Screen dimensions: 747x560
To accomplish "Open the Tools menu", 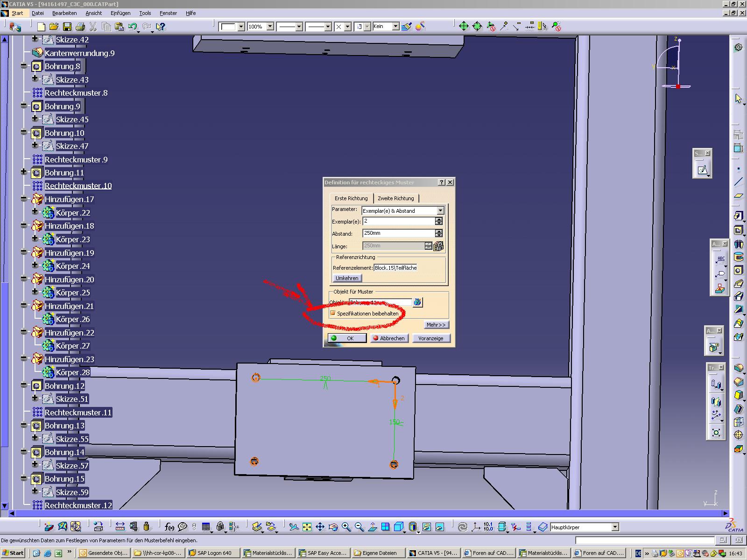I will (145, 13).
